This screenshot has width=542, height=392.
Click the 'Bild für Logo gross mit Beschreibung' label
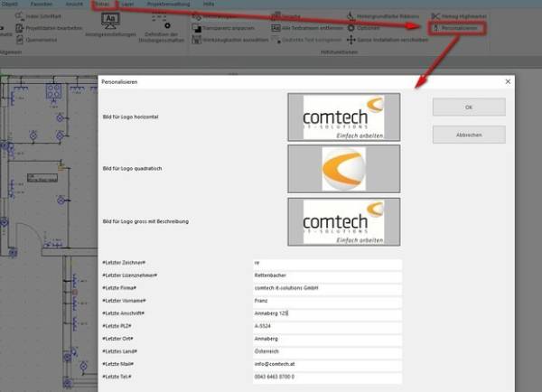click(145, 221)
